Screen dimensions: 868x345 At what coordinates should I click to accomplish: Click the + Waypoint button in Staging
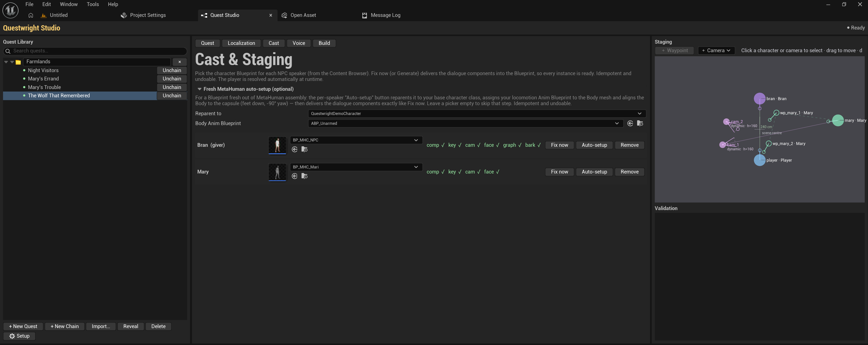click(x=674, y=50)
